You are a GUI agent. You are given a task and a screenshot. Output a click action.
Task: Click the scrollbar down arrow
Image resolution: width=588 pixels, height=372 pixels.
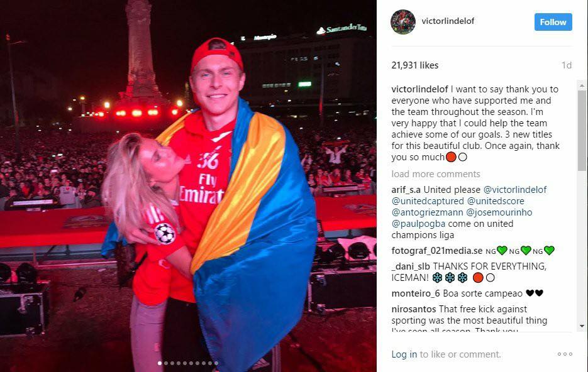[582, 326]
